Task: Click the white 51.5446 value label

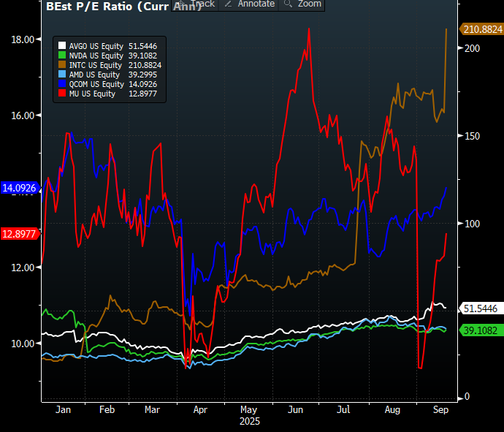Action: point(481,308)
